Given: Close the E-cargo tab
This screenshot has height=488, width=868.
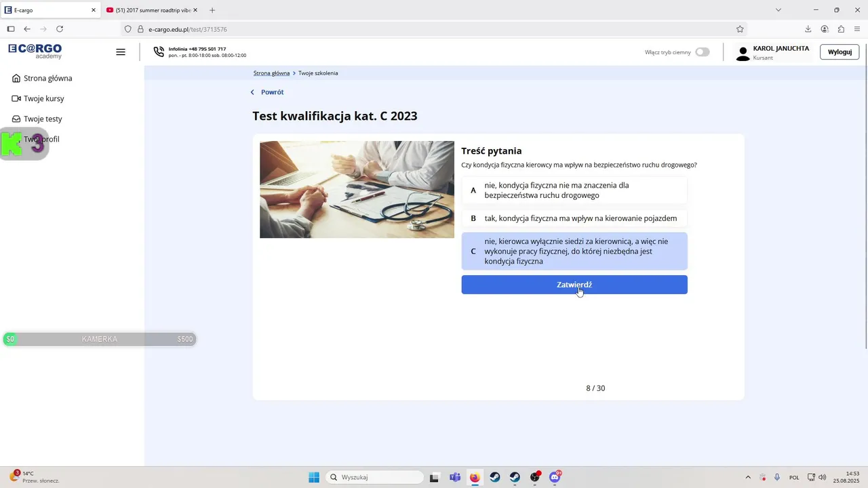Looking at the screenshot, I should point(94,10).
